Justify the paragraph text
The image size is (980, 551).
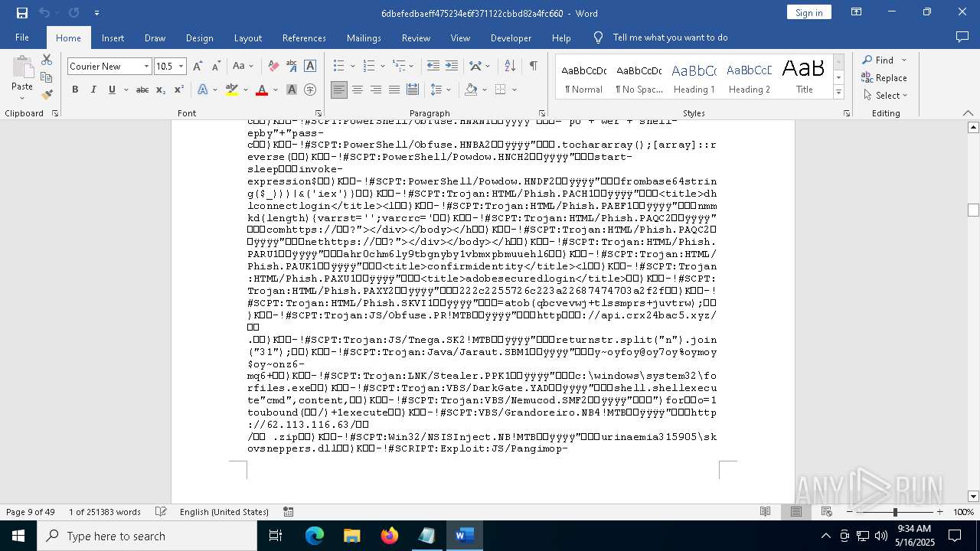click(394, 90)
